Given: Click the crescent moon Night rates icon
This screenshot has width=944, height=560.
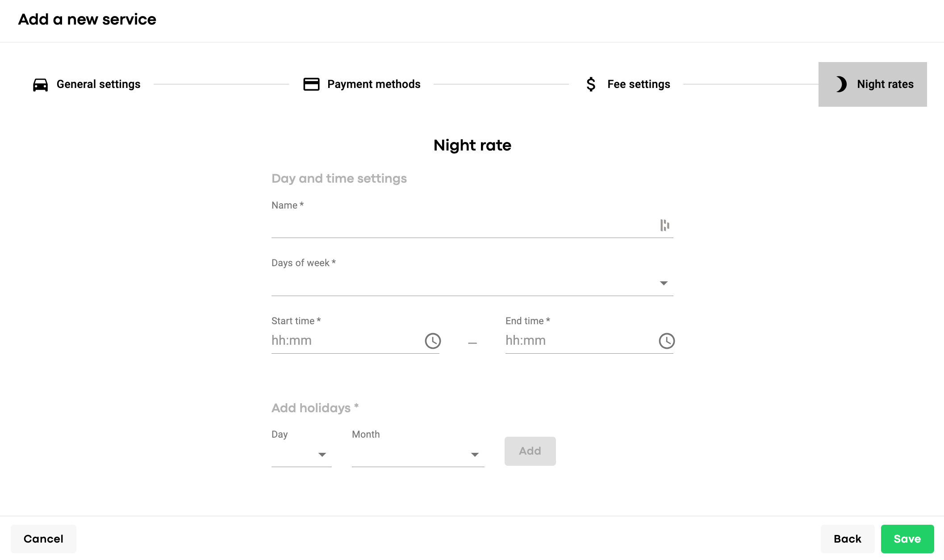Looking at the screenshot, I should [x=841, y=84].
